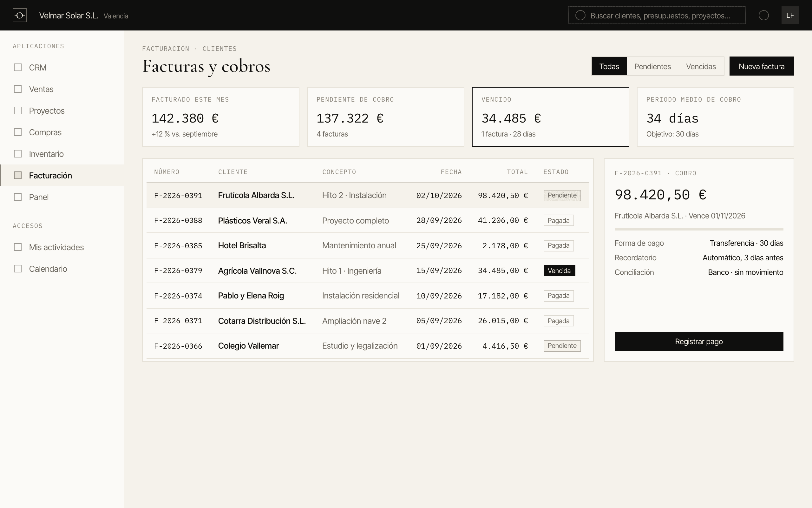
Task: Click the Transferencia · 30 días value
Action: (746, 243)
